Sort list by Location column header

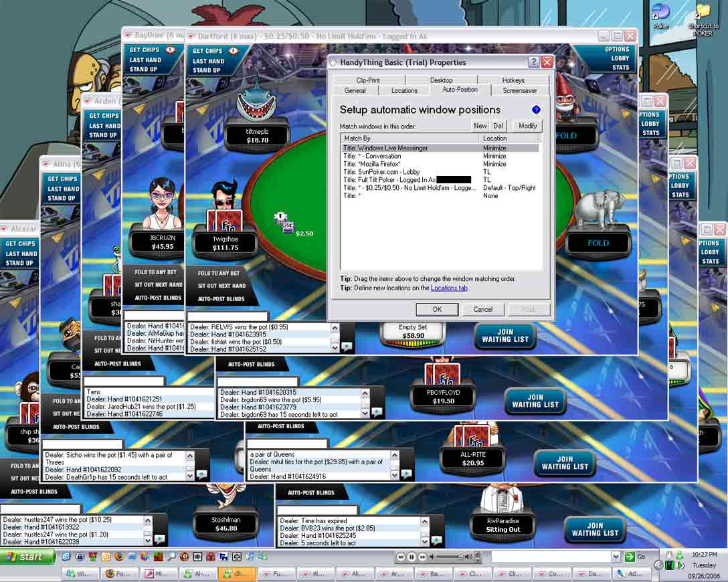coord(509,138)
